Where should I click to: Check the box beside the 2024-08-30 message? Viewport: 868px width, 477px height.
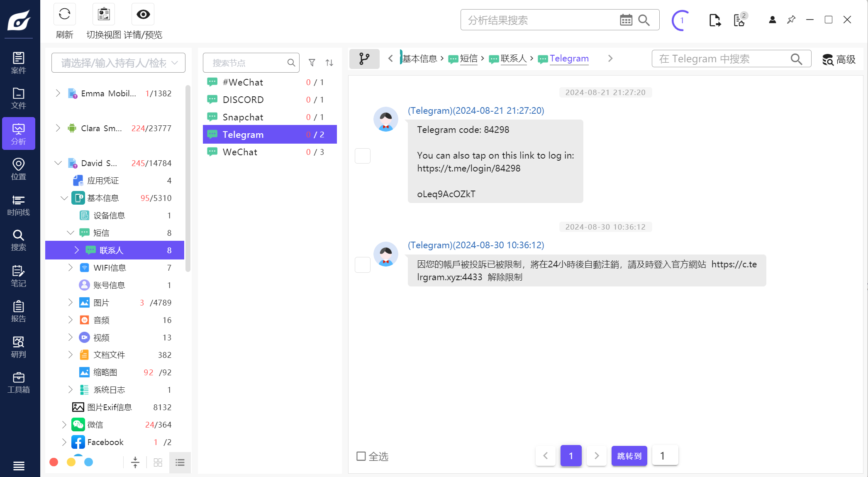[363, 264]
